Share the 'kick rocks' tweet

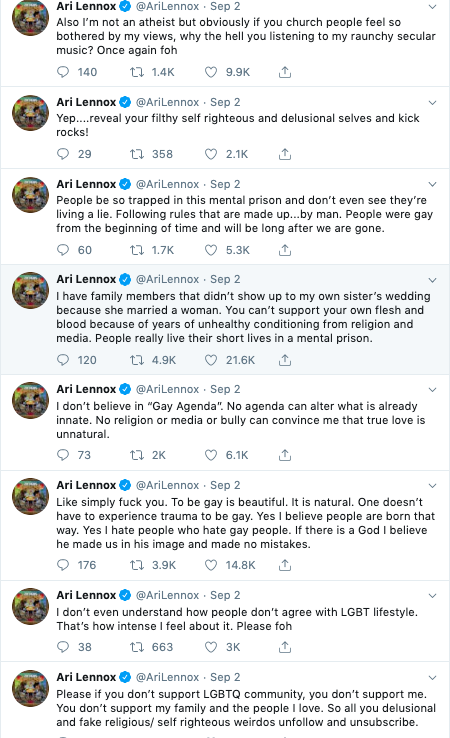(285, 154)
